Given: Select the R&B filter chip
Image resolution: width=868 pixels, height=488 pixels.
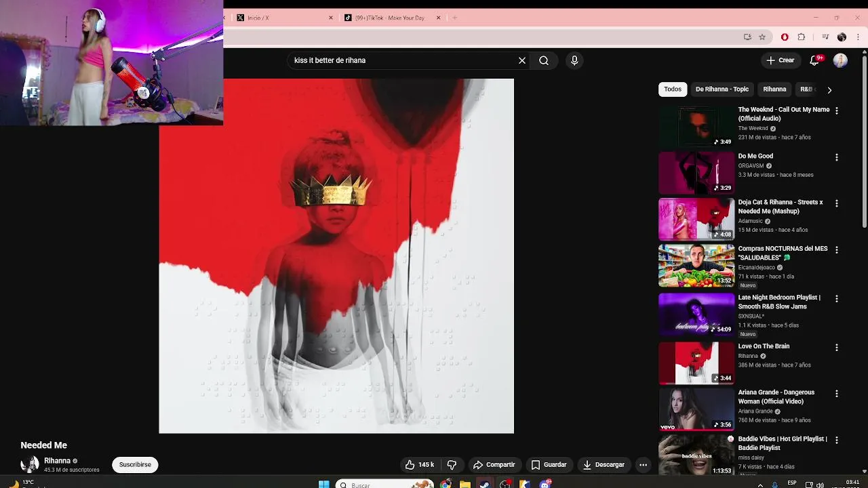Looking at the screenshot, I should (806, 89).
